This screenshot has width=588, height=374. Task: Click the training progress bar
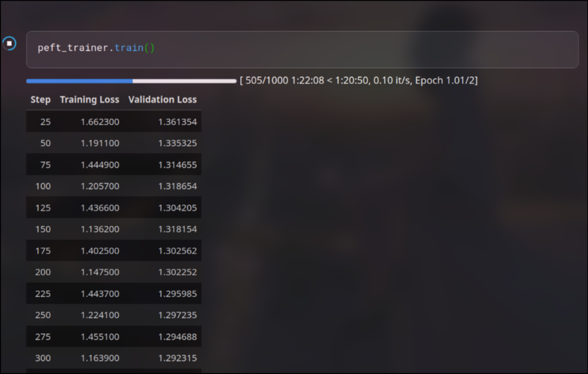point(131,81)
